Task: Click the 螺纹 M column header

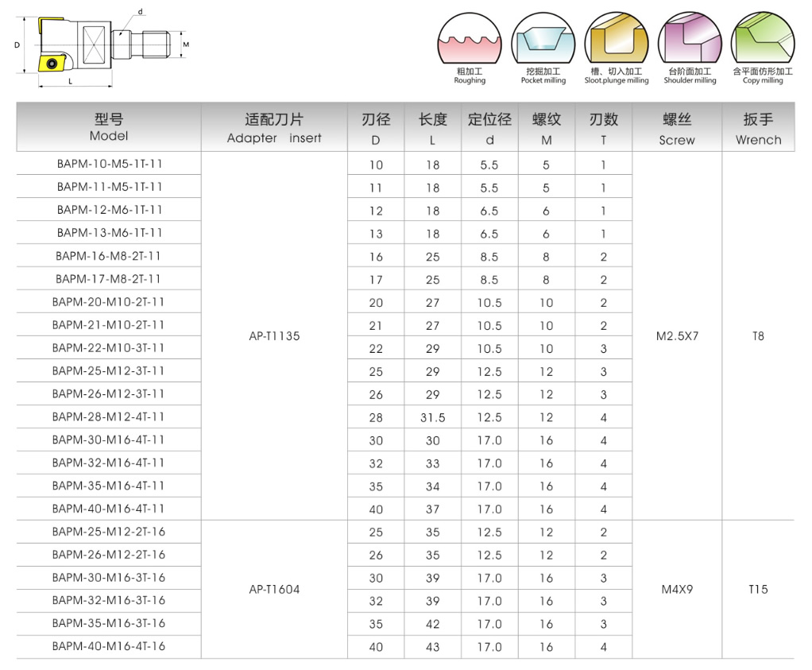Action: (x=547, y=127)
